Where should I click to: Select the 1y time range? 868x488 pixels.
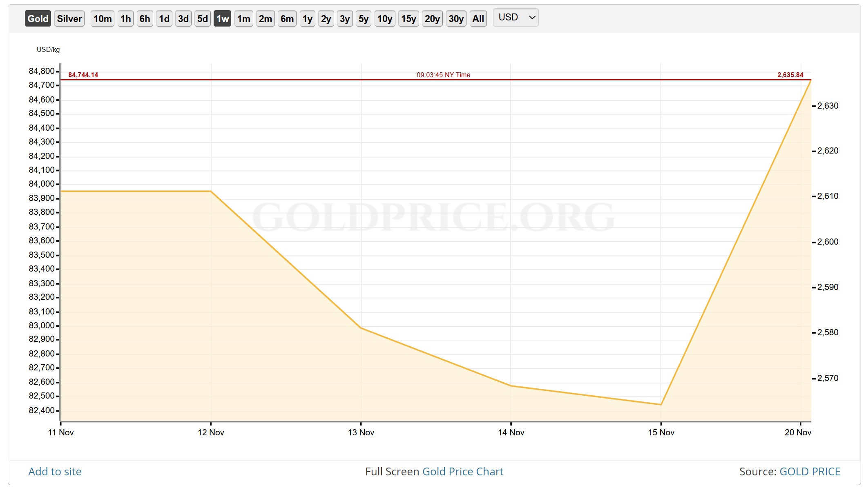coord(308,19)
